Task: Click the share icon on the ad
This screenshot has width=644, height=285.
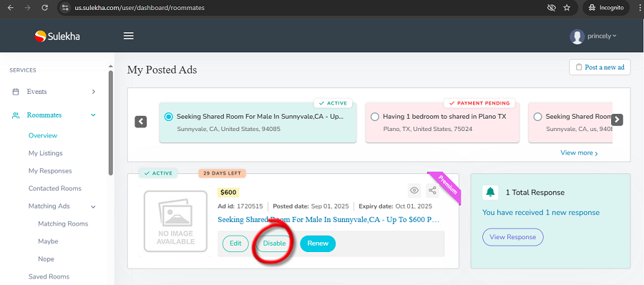Action: click(x=432, y=190)
